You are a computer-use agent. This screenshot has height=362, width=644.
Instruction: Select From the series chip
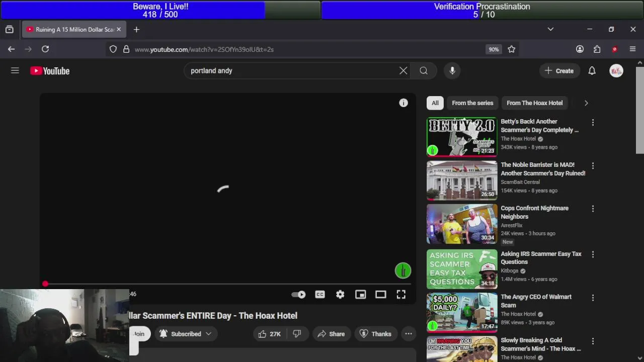pos(472,103)
